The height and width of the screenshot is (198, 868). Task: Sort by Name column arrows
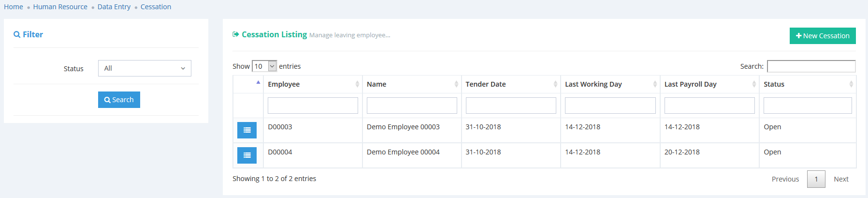[x=456, y=84]
